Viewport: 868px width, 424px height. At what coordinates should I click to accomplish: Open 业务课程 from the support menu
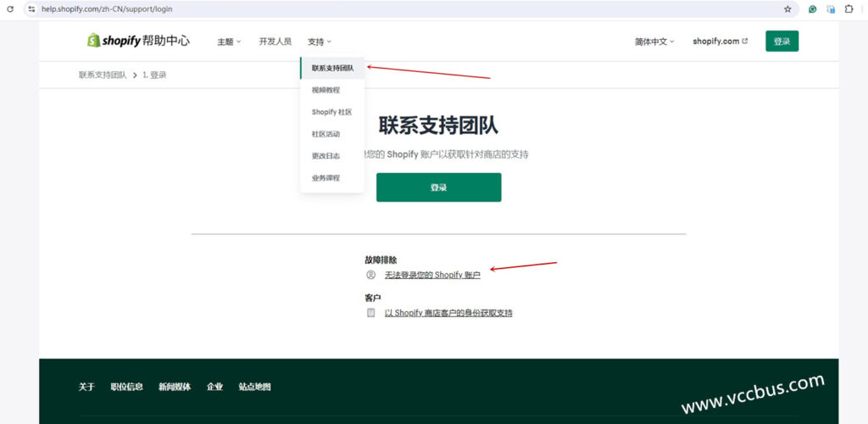[x=325, y=178]
